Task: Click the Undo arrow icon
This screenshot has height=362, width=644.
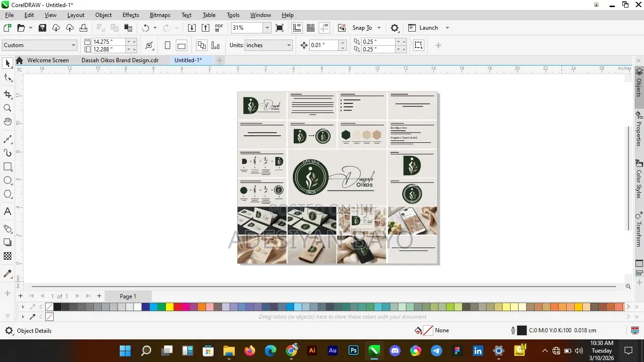Action: point(146,28)
